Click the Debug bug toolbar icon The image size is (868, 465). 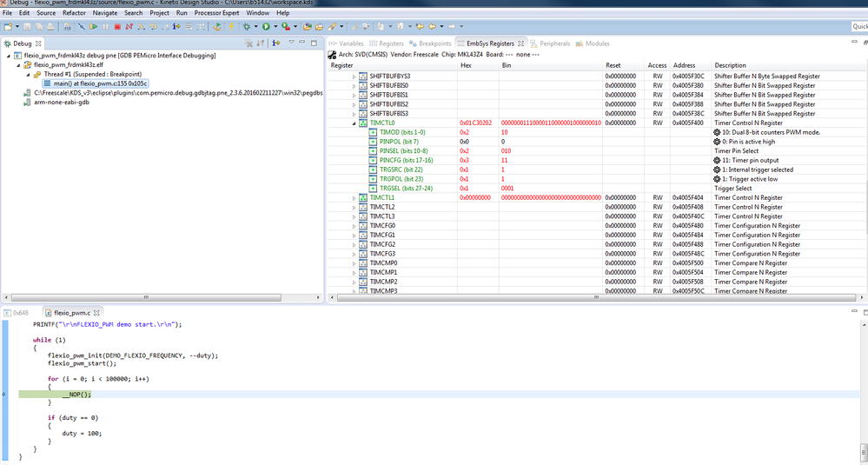[x=247, y=27]
